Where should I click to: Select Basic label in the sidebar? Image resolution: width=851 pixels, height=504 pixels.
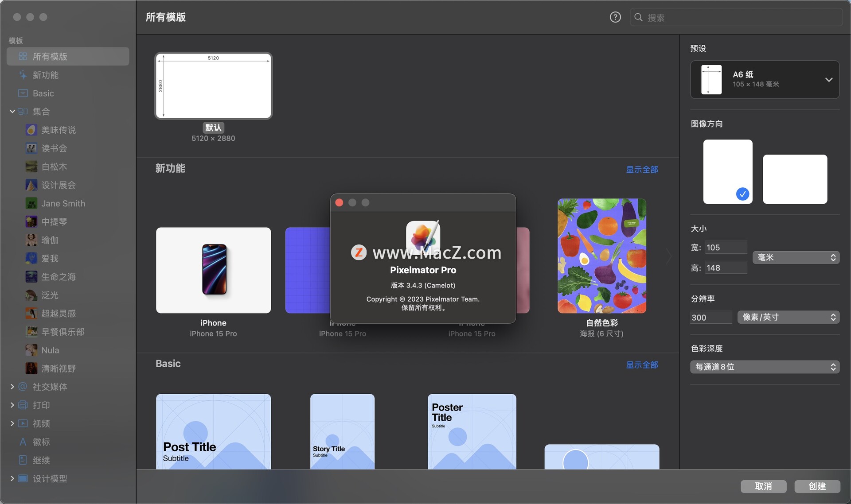coord(43,93)
